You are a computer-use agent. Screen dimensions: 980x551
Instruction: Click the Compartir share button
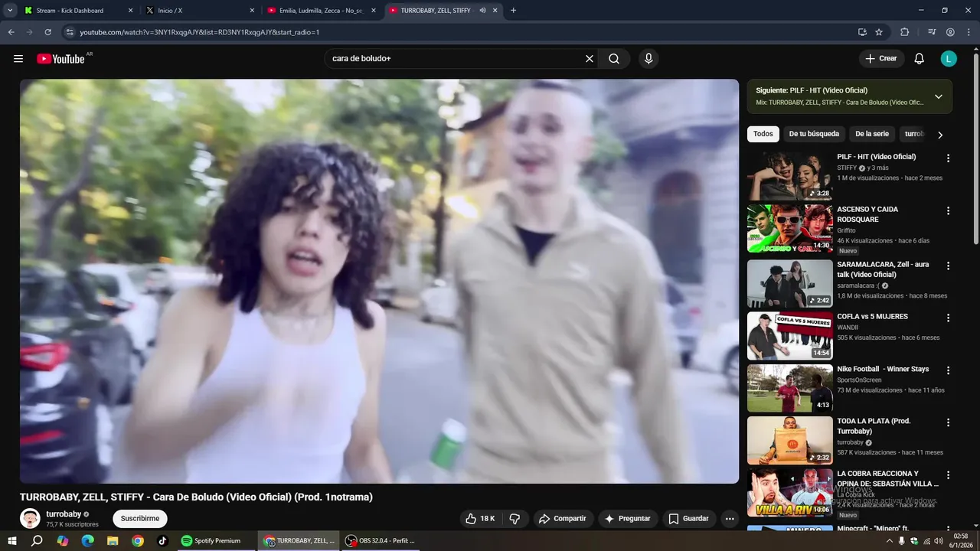coord(563,519)
